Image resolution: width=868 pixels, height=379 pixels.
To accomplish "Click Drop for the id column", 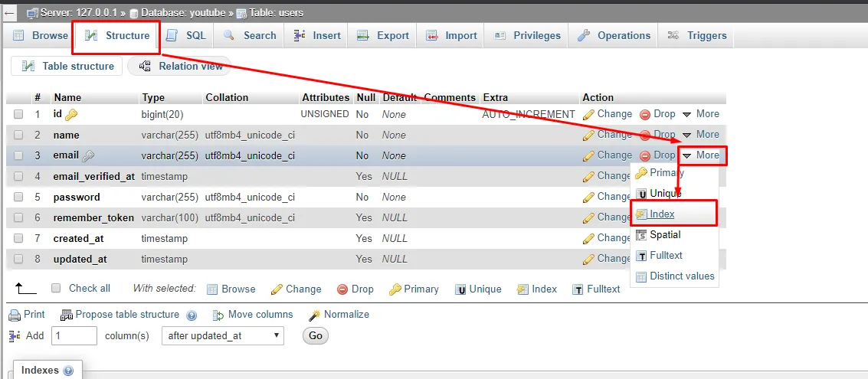I will pos(657,113).
